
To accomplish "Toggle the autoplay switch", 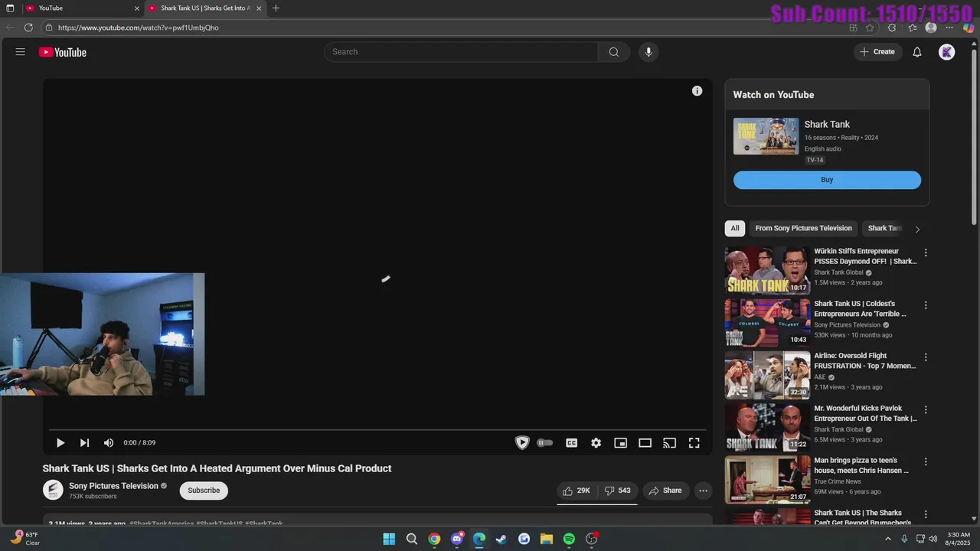I will 544,442.
